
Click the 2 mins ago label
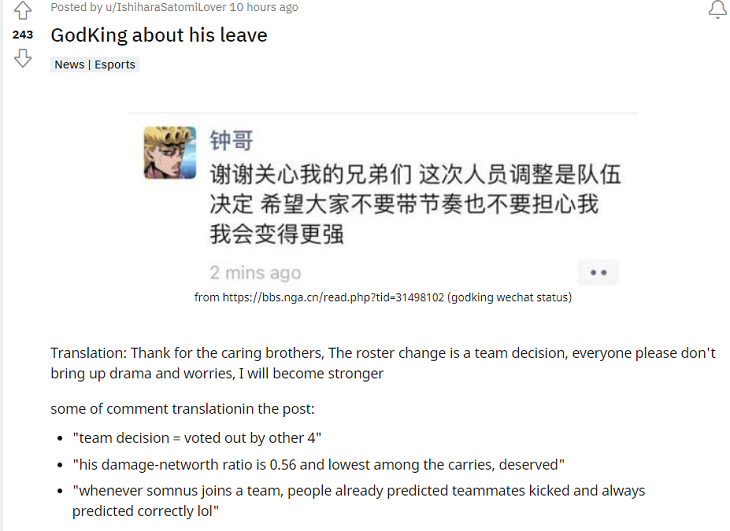[x=255, y=273]
